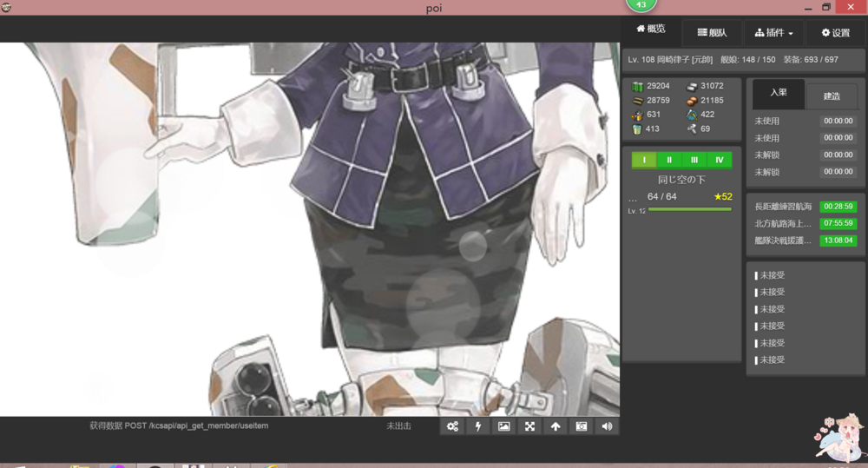Click the lightning bolt icon in the bottom toolbar
The image size is (868, 468).
(478, 426)
